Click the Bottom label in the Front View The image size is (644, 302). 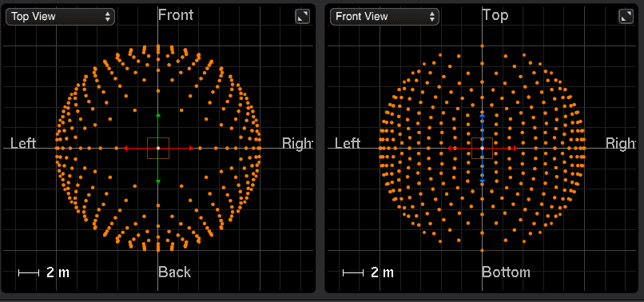tap(506, 272)
